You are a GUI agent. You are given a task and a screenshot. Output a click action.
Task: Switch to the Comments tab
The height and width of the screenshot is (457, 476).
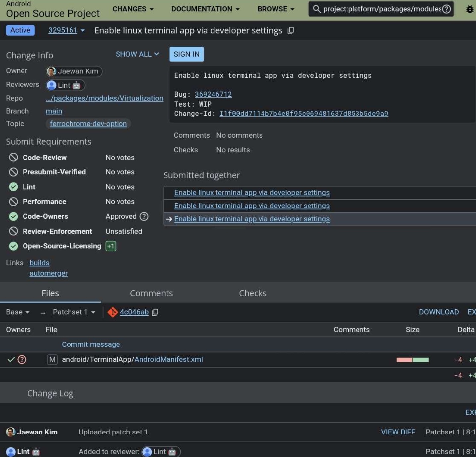151,293
